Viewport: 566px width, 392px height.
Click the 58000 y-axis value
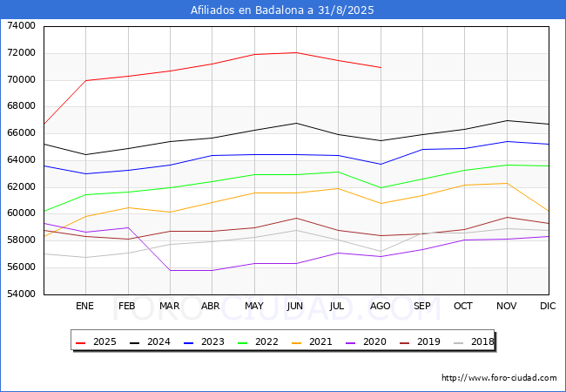pyautogui.click(x=21, y=240)
